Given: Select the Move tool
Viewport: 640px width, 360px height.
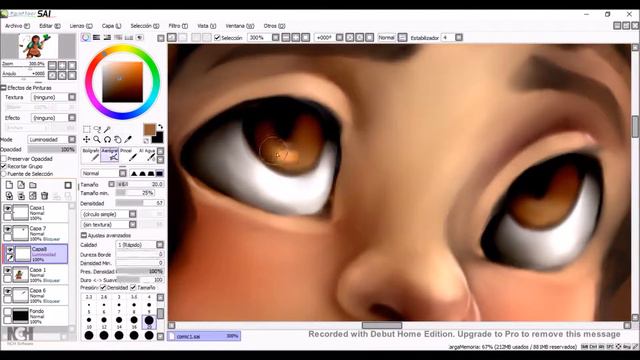Looking at the screenshot, I should pos(87,140).
